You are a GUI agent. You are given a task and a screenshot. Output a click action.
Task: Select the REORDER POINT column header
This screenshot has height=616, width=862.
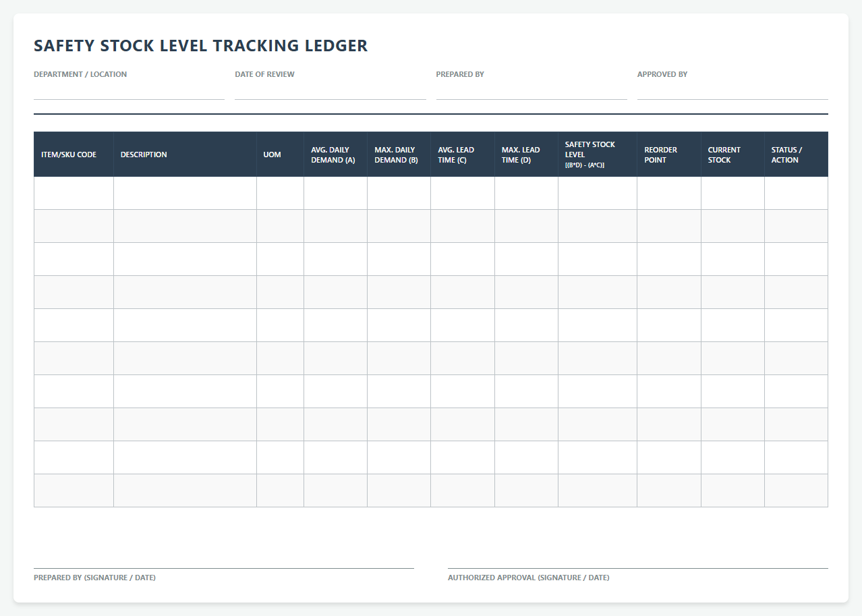coord(669,155)
